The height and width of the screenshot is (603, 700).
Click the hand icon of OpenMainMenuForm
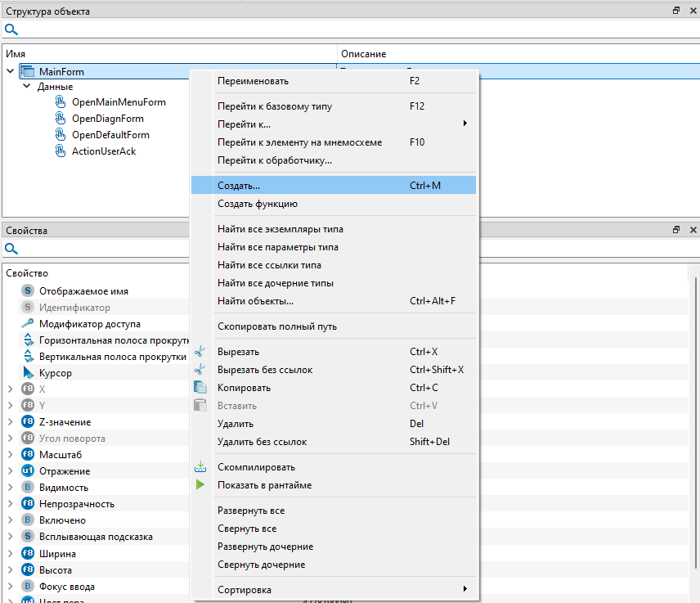click(x=60, y=102)
